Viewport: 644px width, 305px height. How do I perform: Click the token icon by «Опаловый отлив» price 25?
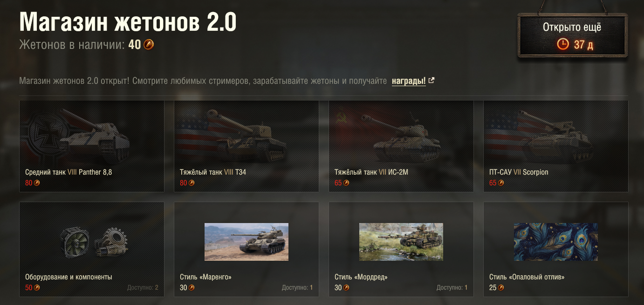501,288
